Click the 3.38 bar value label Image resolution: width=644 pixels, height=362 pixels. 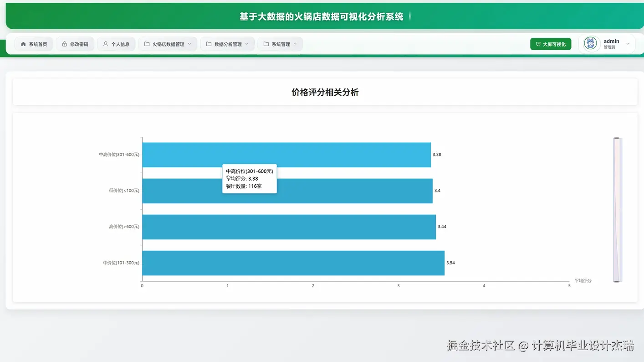pyautogui.click(x=437, y=155)
